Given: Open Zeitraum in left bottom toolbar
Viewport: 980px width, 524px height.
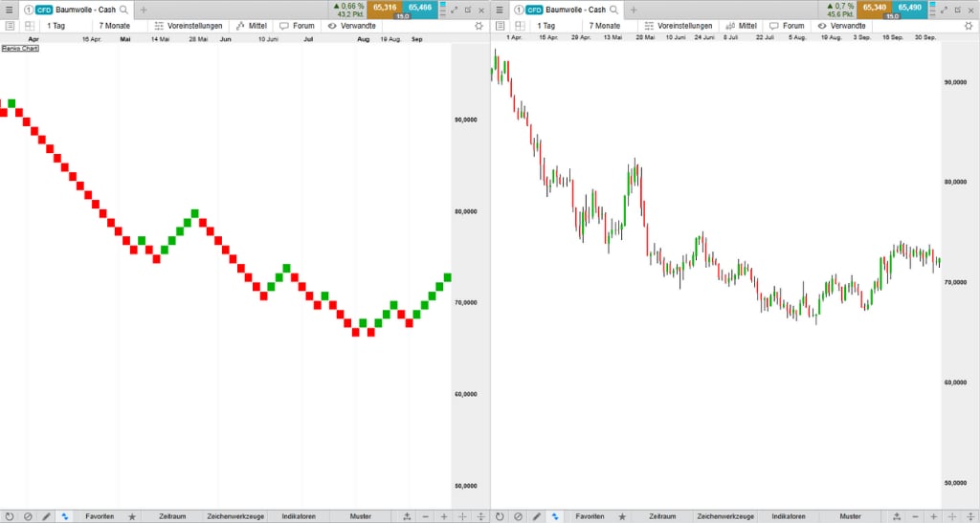Looking at the screenshot, I should pos(172,516).
